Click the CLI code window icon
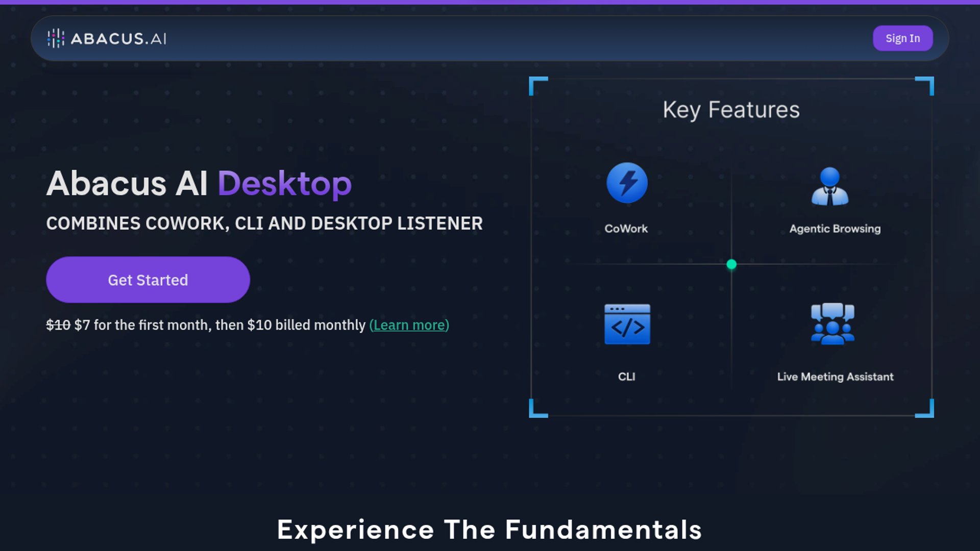This screenshot has width=980, height=551. pos(627,324)
